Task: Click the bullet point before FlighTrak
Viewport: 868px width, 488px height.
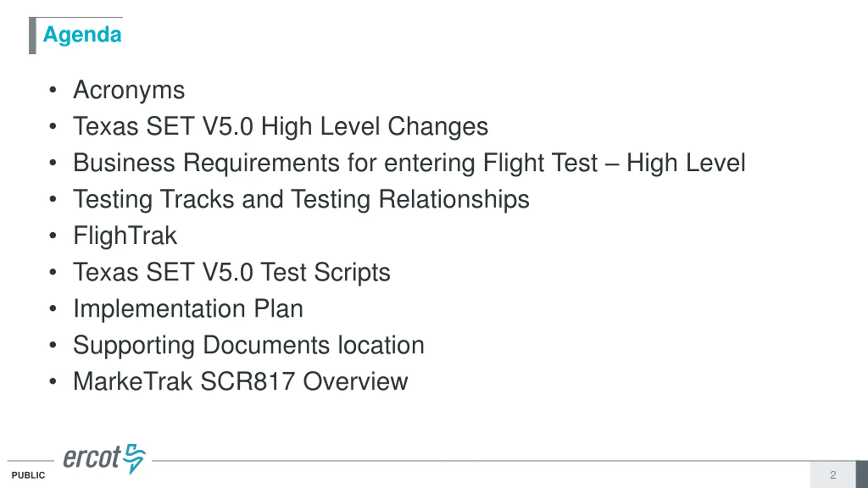Action: 53,236
